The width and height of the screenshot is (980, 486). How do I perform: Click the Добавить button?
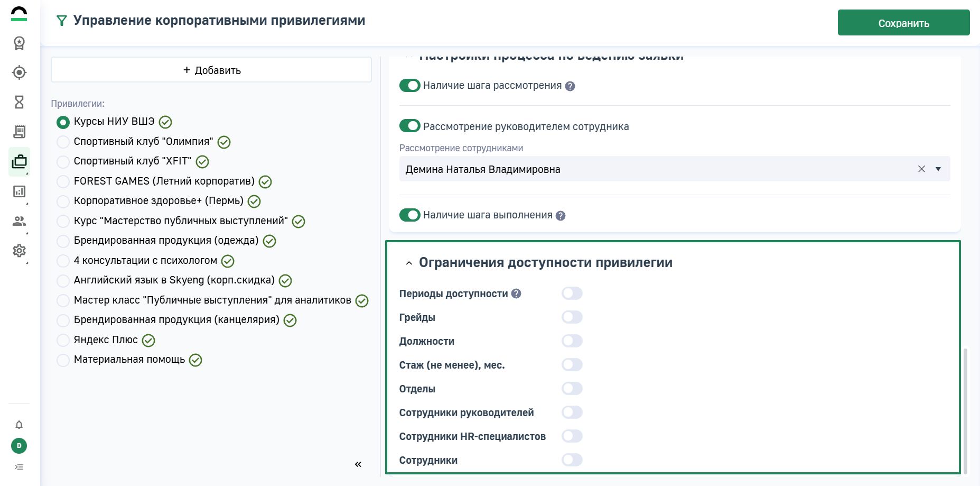pyautogui.click(x=211, y=70)
